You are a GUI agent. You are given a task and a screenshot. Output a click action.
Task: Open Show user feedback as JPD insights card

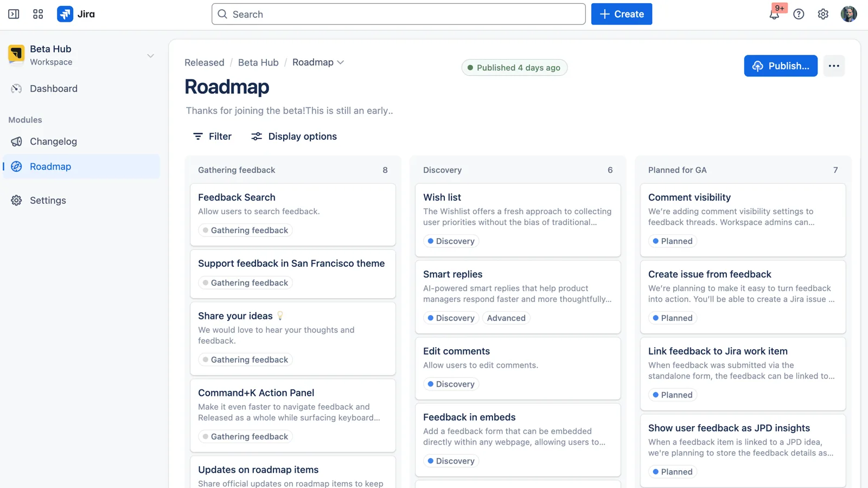743,451
